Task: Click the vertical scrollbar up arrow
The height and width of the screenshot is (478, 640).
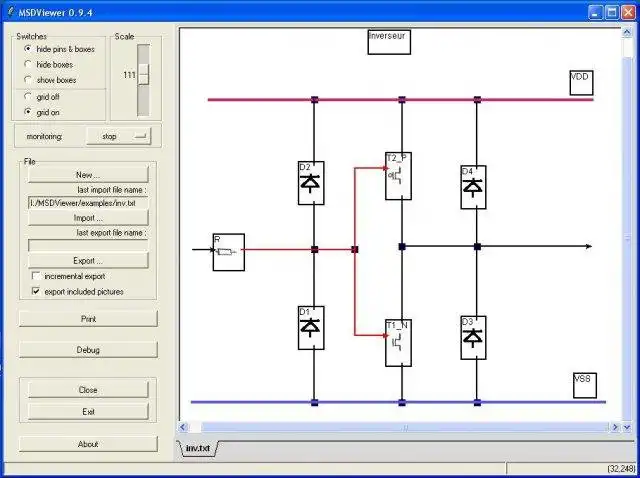Action: tap(627, 33)
